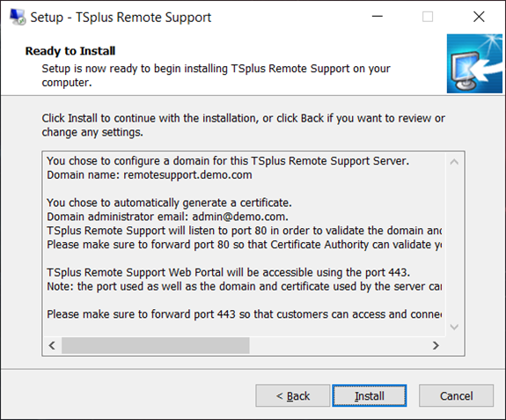Click the horizontal scrollbar thumb
506x420 pixels.
tap(156, 345)
